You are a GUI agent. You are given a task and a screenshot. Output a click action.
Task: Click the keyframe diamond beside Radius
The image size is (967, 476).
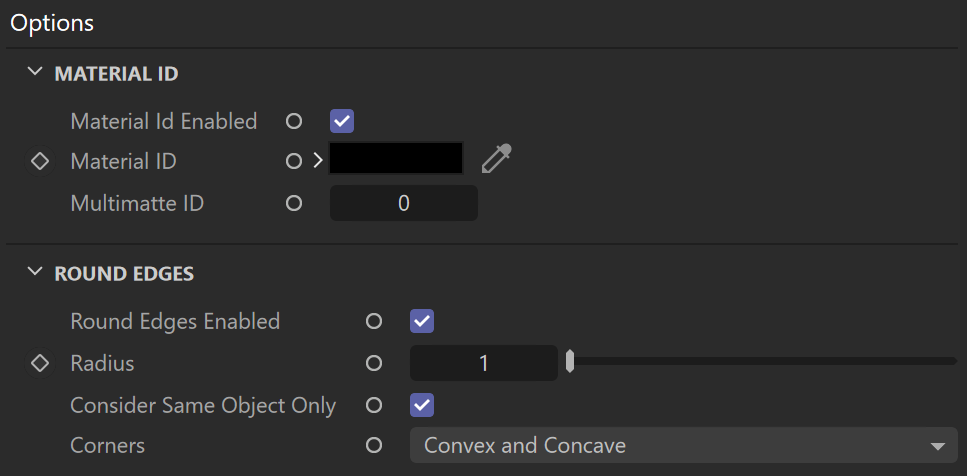pos(40,363)
